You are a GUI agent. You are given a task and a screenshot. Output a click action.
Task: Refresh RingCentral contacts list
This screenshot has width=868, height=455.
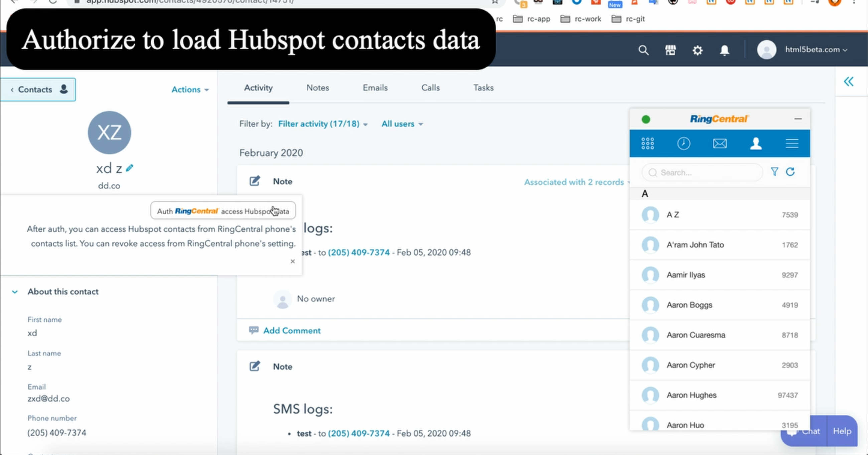[x=790, y=172]
